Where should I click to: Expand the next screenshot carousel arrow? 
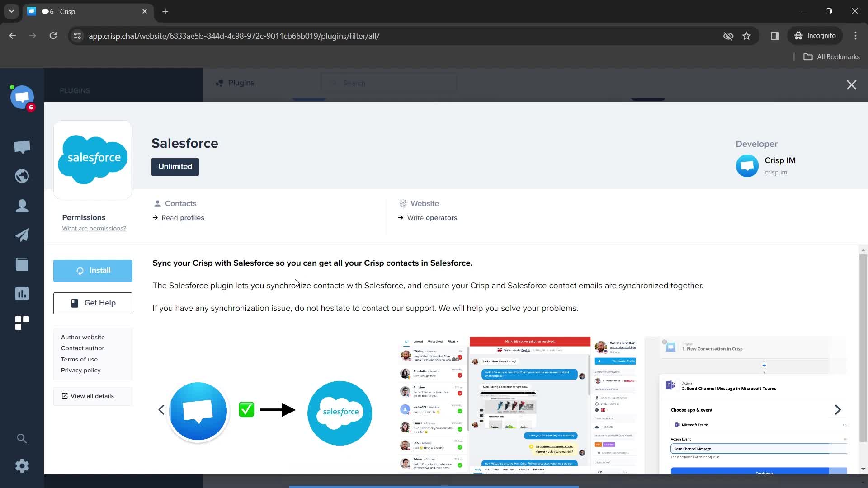tap(838, 410)
